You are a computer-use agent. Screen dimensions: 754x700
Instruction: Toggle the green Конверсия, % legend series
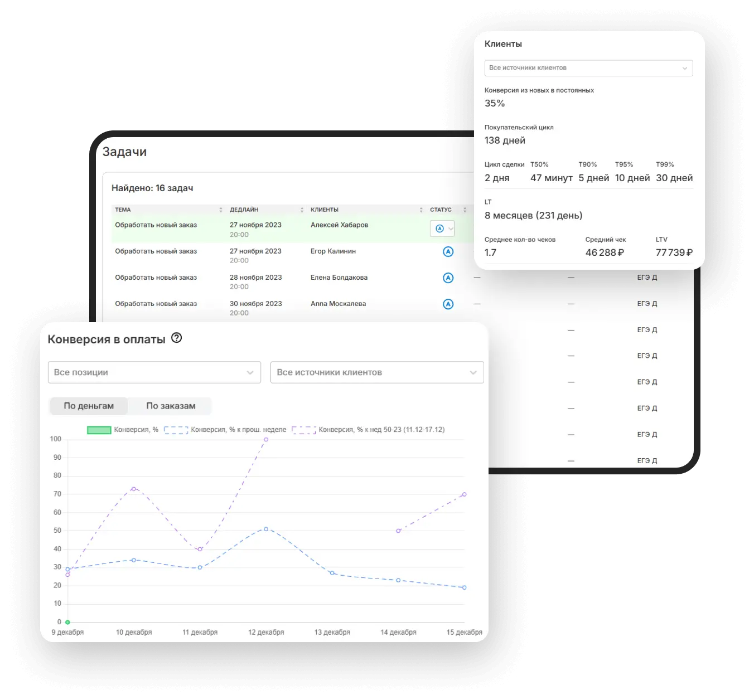click(99, 430)
